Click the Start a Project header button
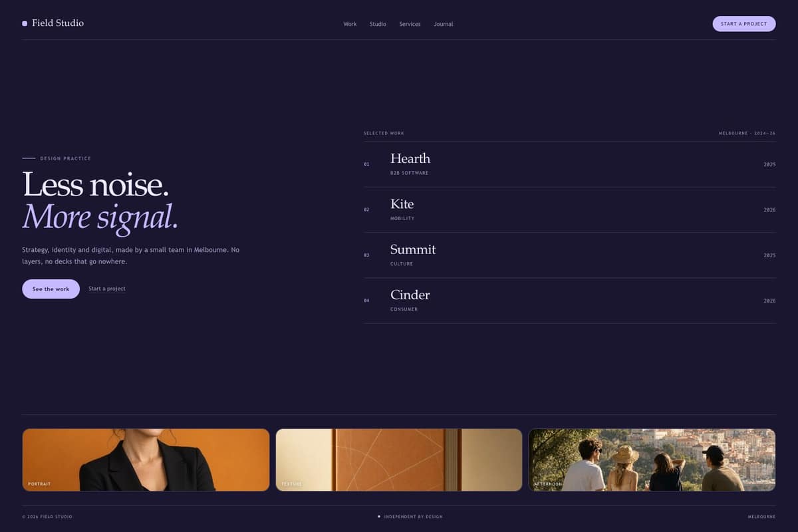Viewport: 798px width, 532px height. pos(744,24)
